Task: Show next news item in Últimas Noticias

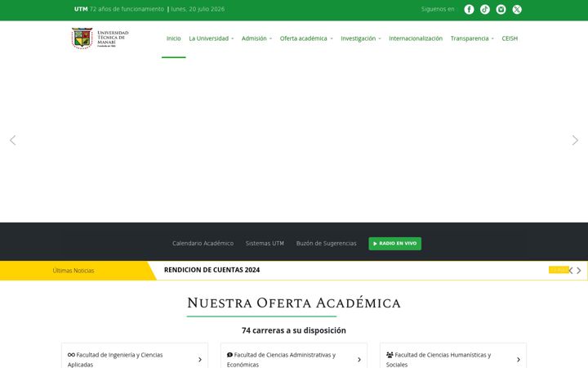Action: click(579, 271)
